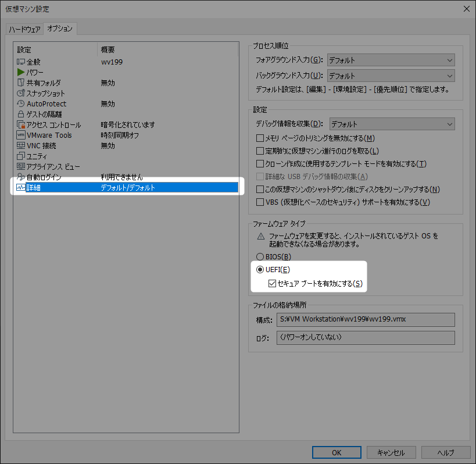The image size is (476, 464).
Task: Click the 構成 file path field
Action: (366, 319)
